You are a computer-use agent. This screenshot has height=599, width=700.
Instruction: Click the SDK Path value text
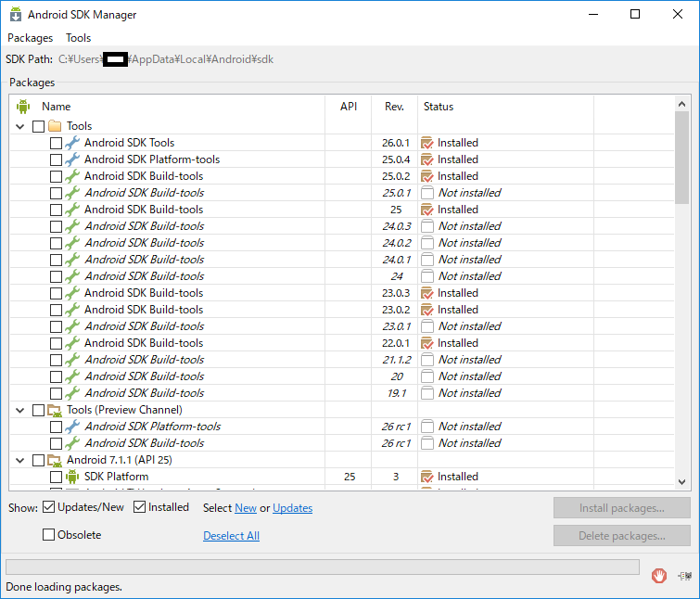click(x=166, y=59)
